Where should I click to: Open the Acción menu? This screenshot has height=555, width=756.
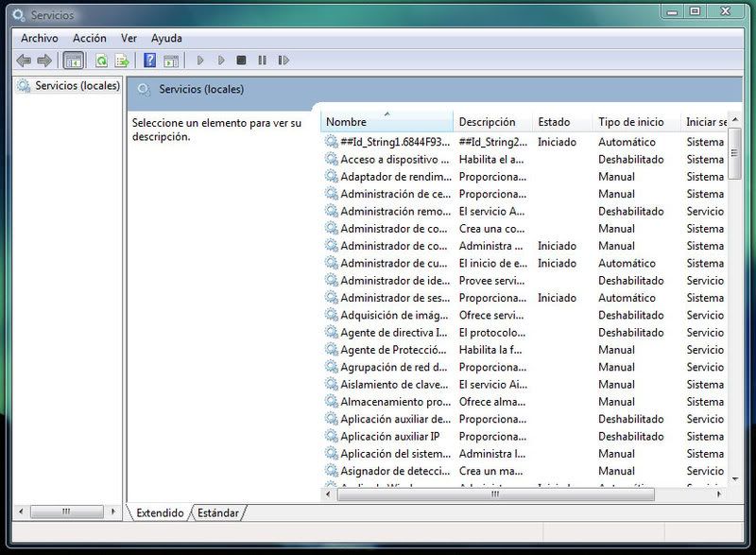pyautogui.click(x=90, y=38)
